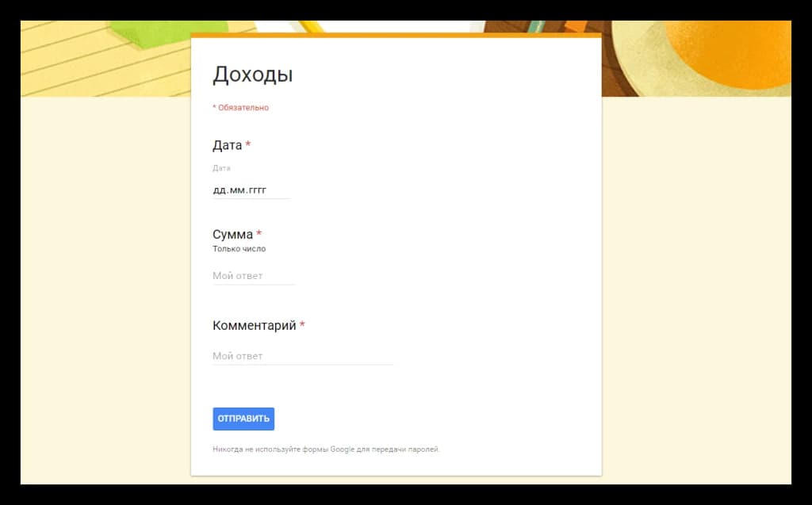The image size is (812, 505).
Task: Click the red asterisk beside Дата
Action: click(248, 144)
